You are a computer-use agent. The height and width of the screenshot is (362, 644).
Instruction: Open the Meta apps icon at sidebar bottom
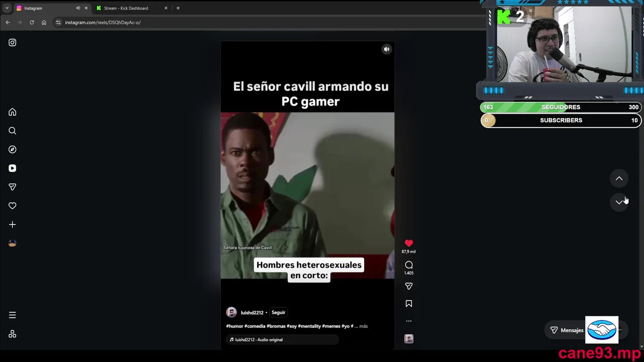(x=12, y=334)
